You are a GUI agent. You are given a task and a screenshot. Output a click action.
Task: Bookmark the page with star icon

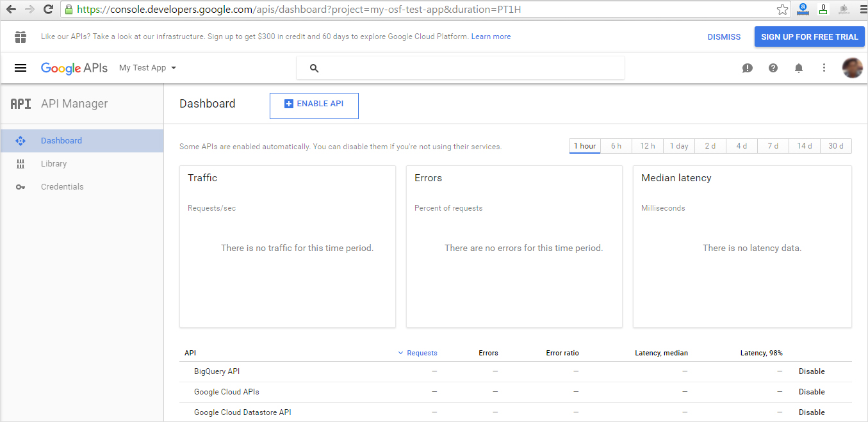pos(782,10)
